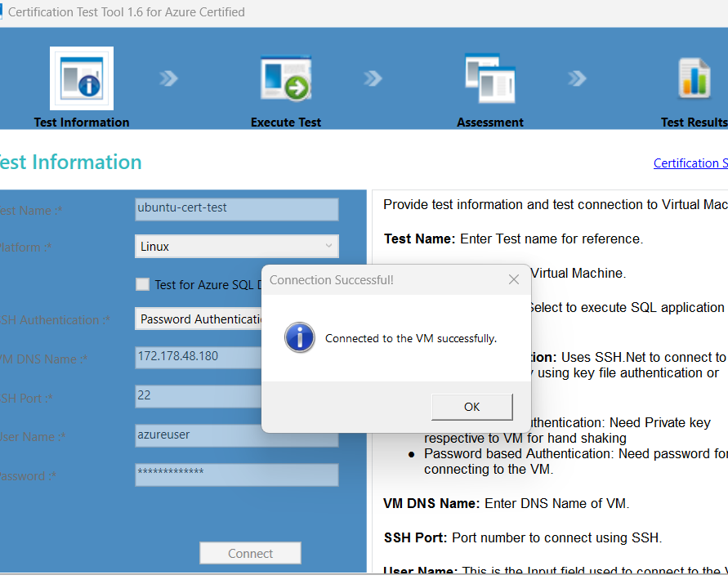
Task: Click the SSH Port field showing 22
Action: coord(199,396)
